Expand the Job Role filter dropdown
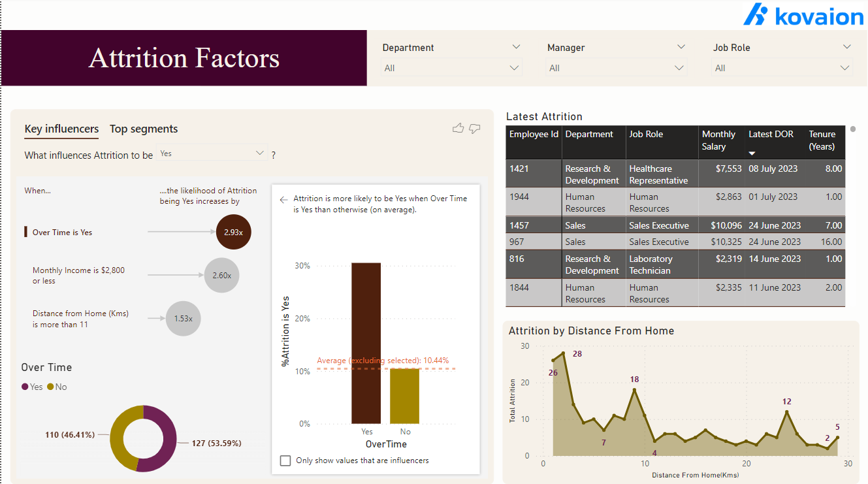Screen dimensions: 868x484 click(846, 67)
